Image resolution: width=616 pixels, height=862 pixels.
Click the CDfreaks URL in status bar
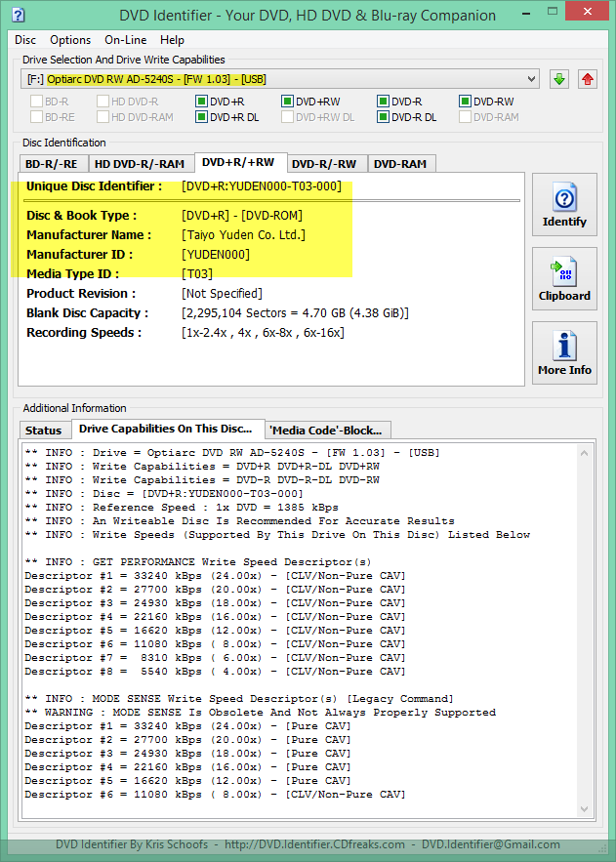(314, 844)
